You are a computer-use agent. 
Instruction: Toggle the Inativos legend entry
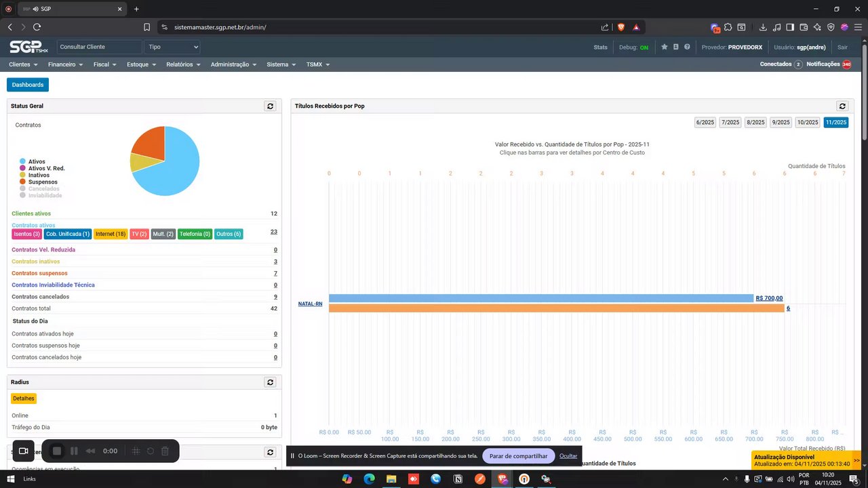click(35, 175)
